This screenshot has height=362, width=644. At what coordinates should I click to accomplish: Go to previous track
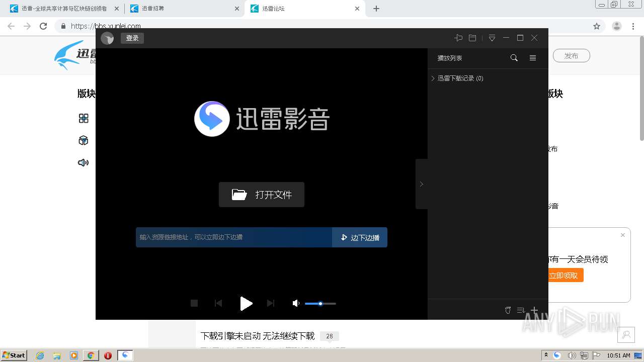pos(218,303)
